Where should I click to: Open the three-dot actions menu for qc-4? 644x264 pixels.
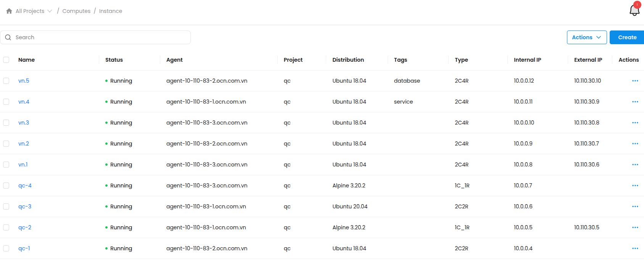635,186
